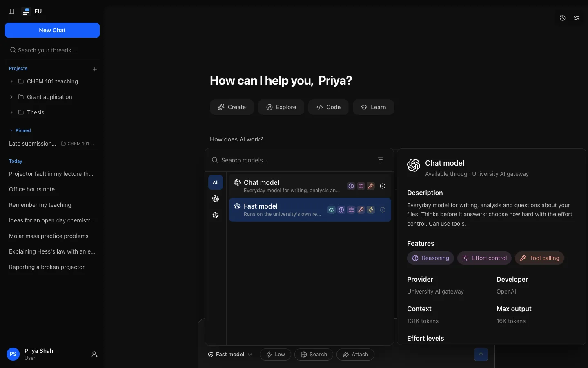Toggle the Search option in the composer
Screen dimensions: 588x368
coord(314,355)
